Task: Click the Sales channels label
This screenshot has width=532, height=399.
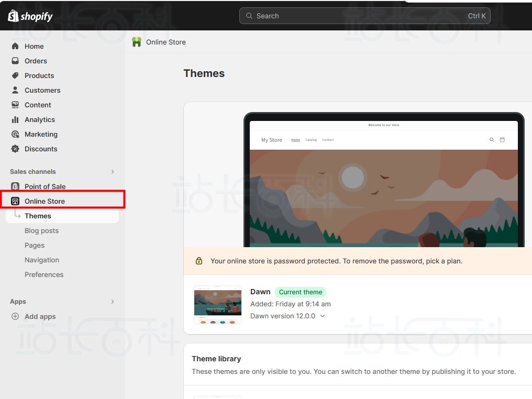Action: coord(33,172)
